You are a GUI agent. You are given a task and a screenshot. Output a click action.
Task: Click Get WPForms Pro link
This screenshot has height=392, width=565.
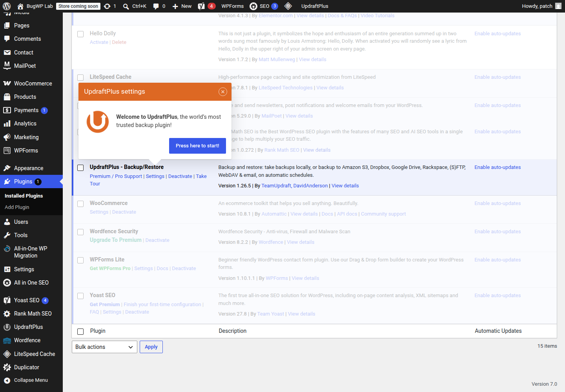pyautogui.click(x=110, y=269)
